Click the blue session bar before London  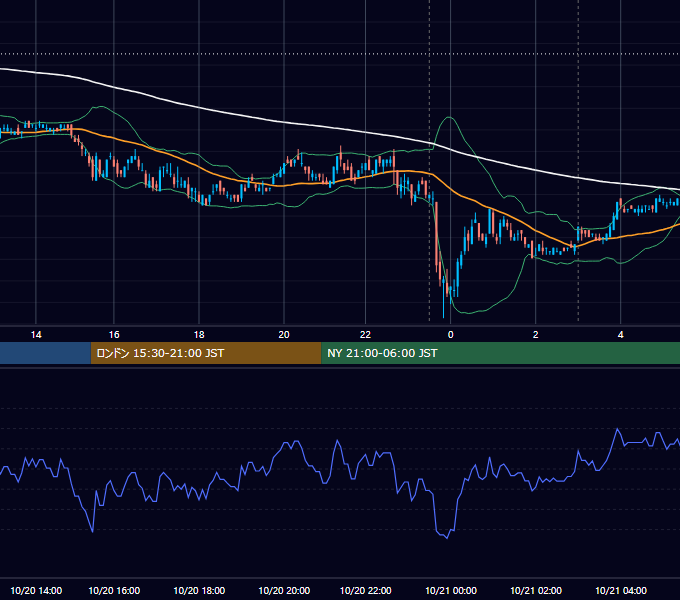[45, 353]
